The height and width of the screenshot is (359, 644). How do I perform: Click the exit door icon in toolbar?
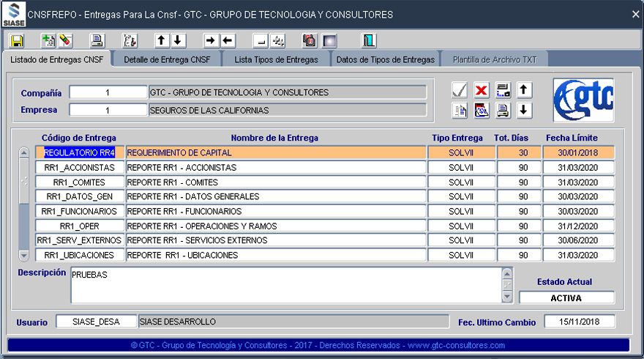click(x=369, y=41)
